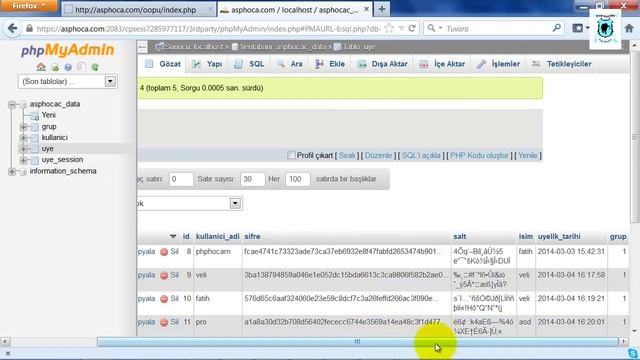Viewport: 640px width, 360px height.
Task: Click the starting row input field showing 0
Action: point(181,179)
